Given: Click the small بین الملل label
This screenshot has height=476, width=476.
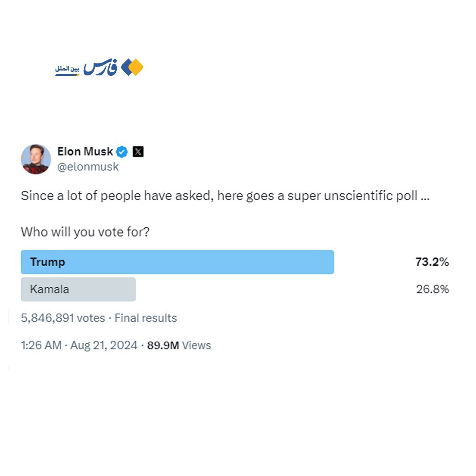Looking at the screenshot, I should pos(67,70).
